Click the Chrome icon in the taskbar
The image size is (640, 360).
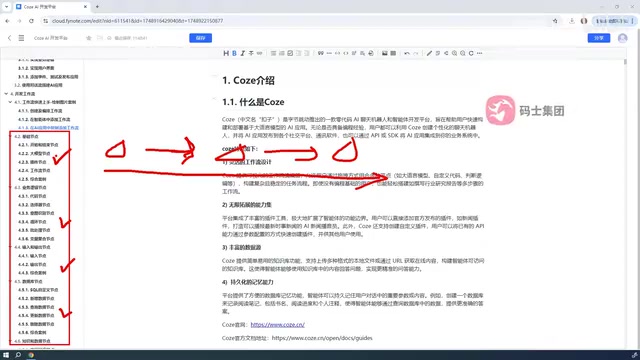(x=31, y=355)
